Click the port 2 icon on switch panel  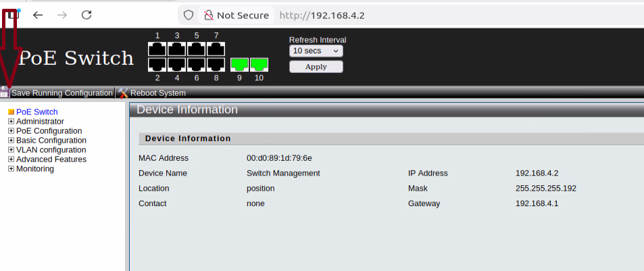[157, 64]
